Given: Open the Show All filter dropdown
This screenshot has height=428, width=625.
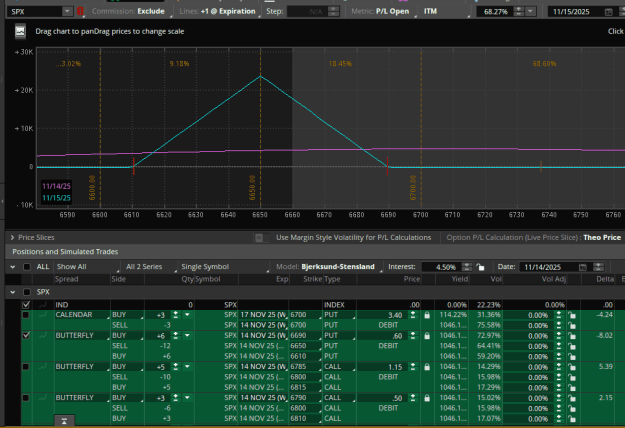Looking at the screenshot, I should (x=87, y=267).
